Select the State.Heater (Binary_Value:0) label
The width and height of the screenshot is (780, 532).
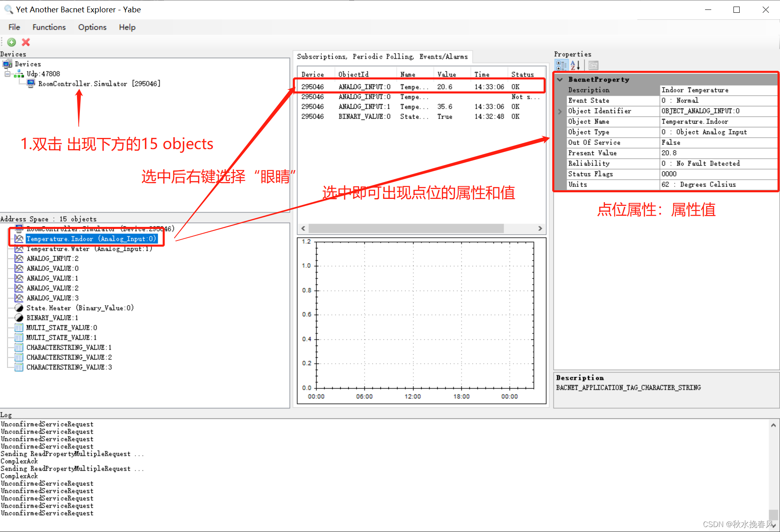click(x=80, y=308)
